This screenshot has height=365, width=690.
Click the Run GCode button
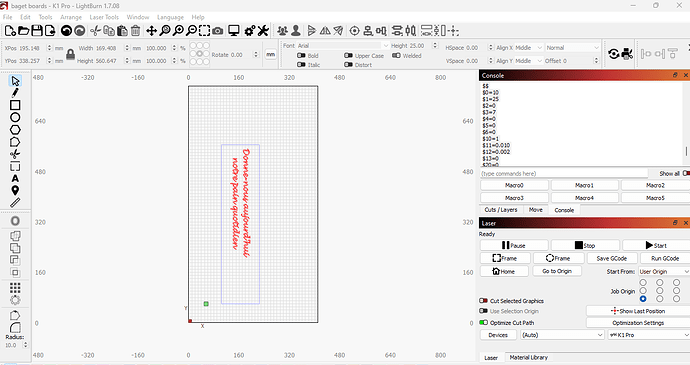tap(665, 258)
